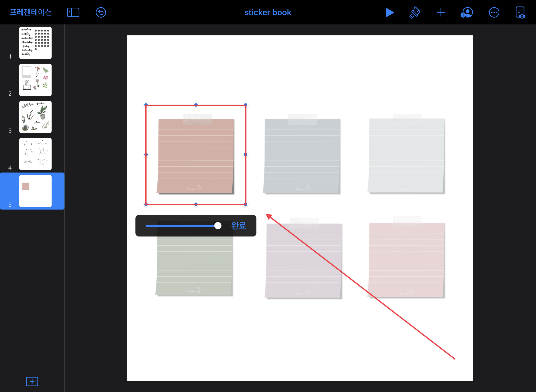
Task: Open the Collaborate people icon
Action: tap(467, 13)
